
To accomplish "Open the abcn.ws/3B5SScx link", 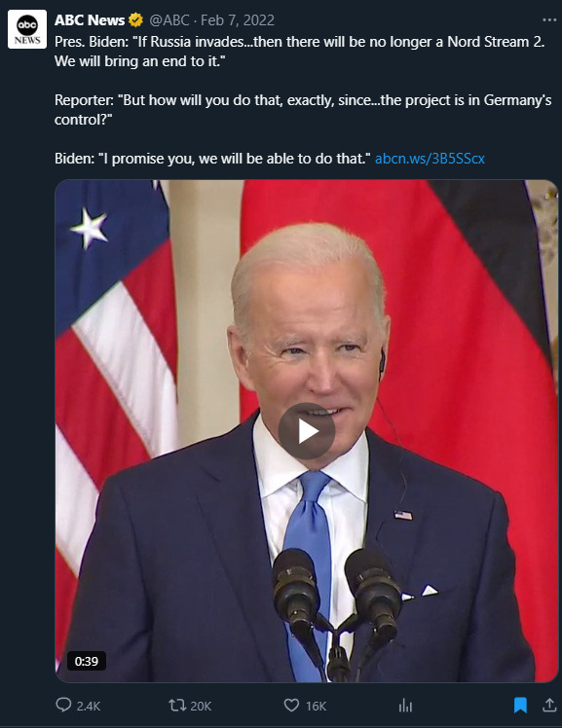I will pos(430,159).
